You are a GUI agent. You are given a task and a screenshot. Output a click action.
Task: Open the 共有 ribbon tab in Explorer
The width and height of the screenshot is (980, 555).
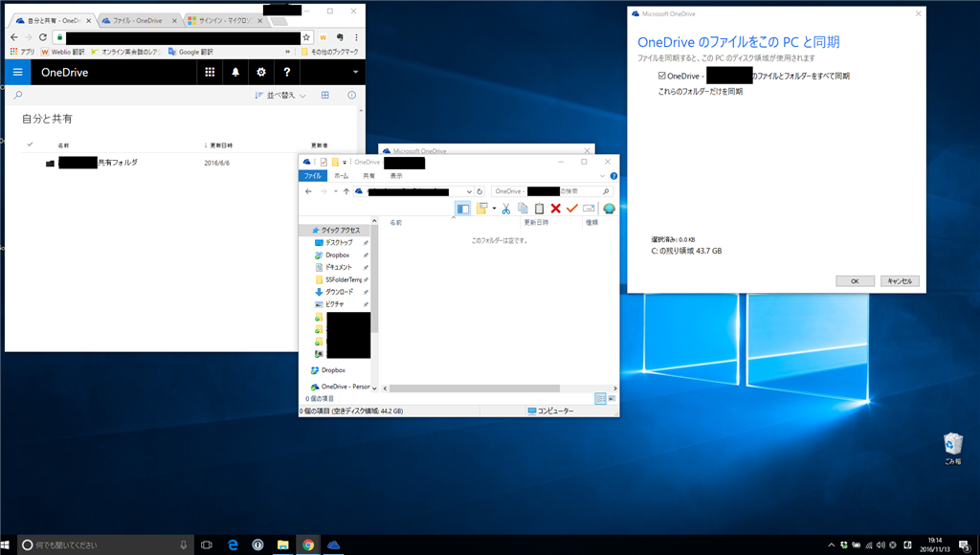coord(369,176)
